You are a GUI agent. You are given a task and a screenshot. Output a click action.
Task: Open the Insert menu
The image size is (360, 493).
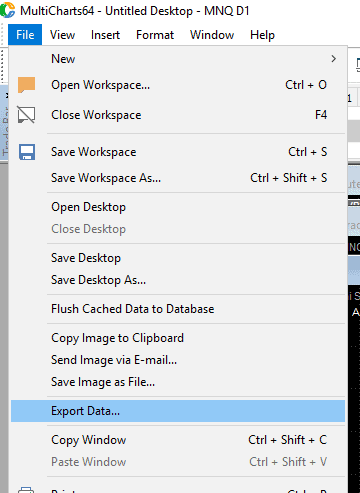coord(105,35)
